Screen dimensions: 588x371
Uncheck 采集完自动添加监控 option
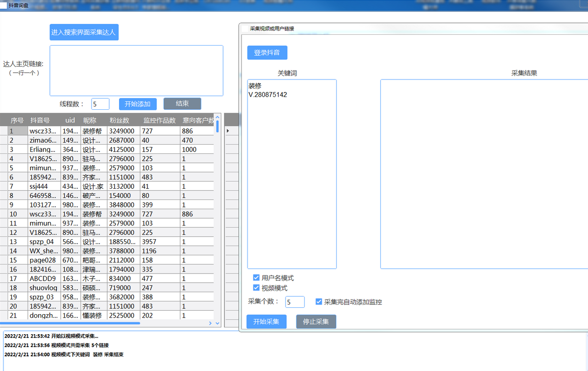319,302
